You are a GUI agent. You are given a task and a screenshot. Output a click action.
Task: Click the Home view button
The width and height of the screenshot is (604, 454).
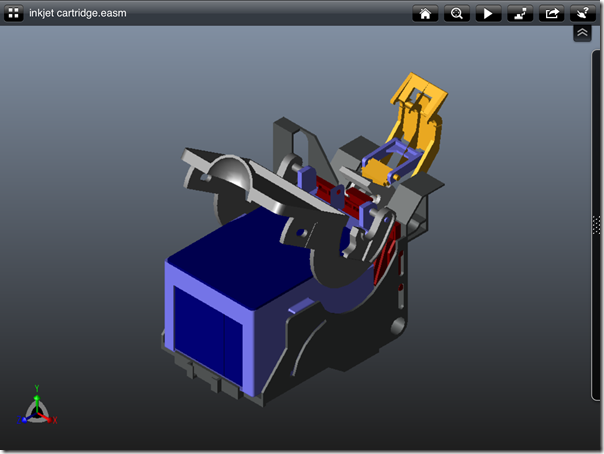click(x=425, y=13)
